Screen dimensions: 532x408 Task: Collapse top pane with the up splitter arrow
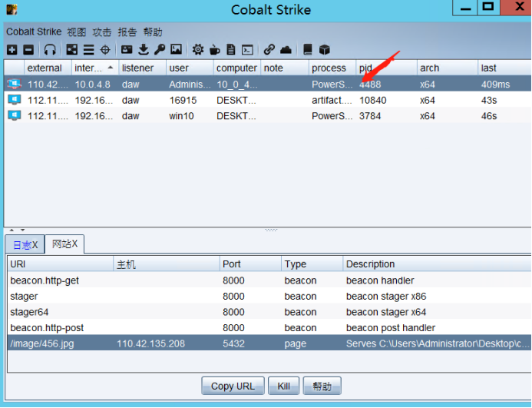tap(12, 230)
